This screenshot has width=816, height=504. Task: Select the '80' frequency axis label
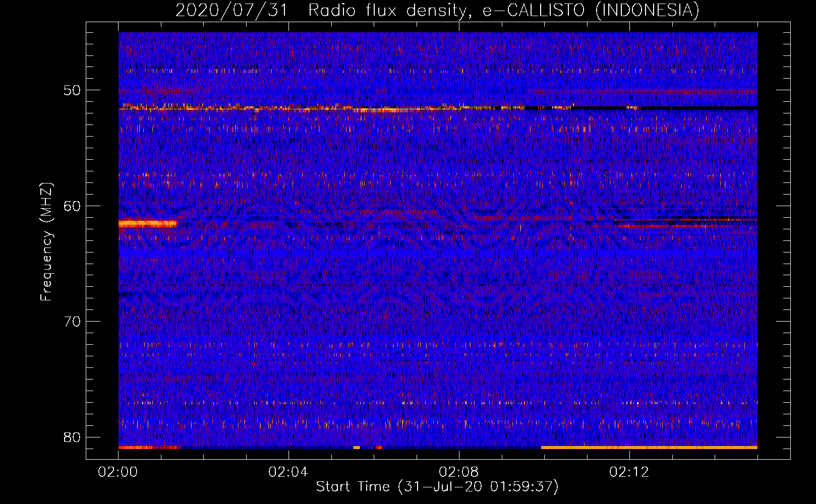pos(73,437)
